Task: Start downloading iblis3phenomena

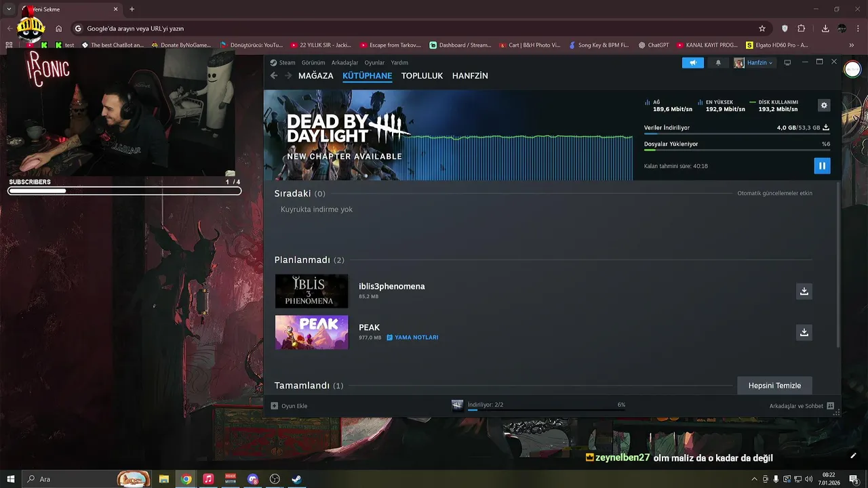Action: coord(804,291)
